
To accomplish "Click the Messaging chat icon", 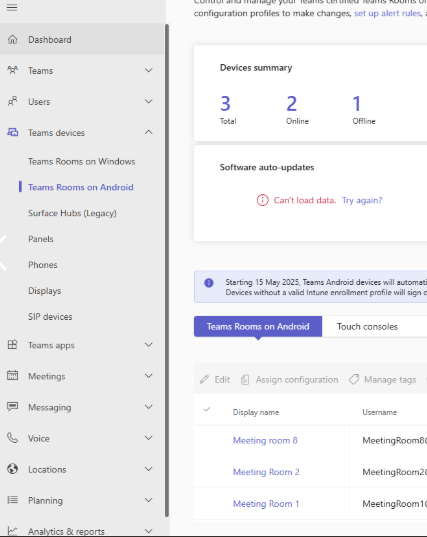I will click(13, 407).
